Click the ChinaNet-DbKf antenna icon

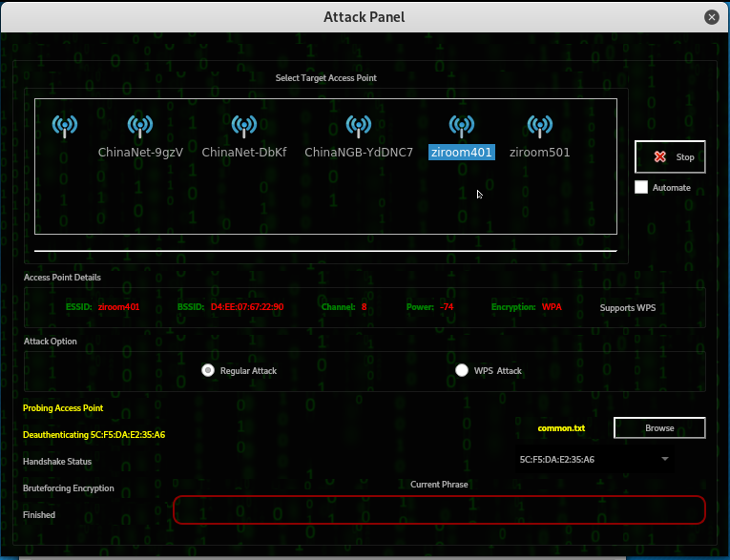click(x=244, y=127)
